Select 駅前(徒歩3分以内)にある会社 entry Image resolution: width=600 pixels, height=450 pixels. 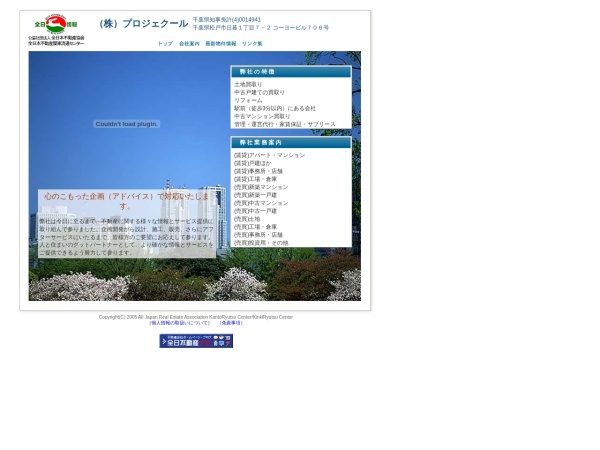coord(275,108)
